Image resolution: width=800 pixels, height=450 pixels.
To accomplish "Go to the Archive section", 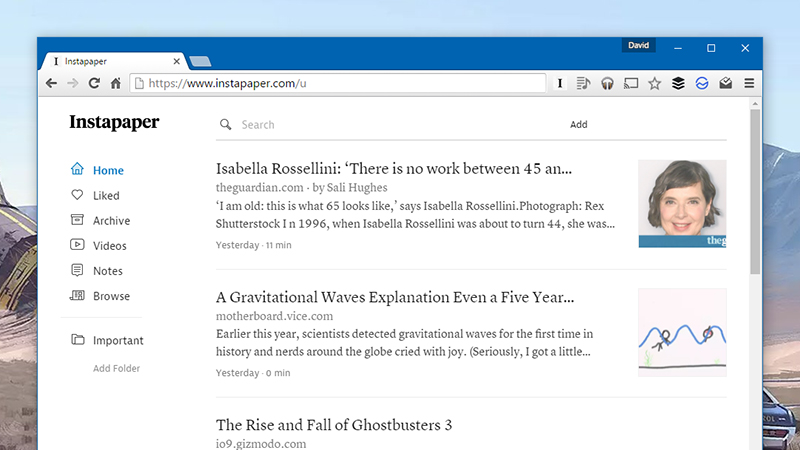I will point(111,220).
